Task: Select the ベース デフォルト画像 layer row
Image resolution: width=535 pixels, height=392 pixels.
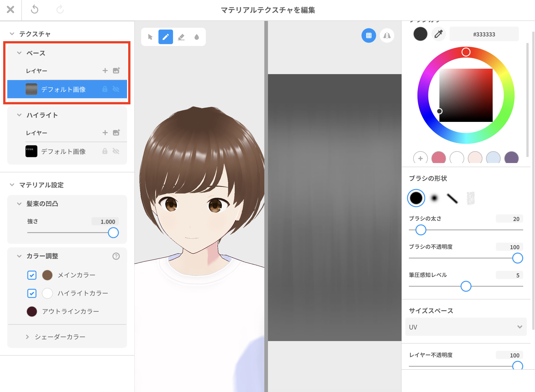Action: click(67, 89)
